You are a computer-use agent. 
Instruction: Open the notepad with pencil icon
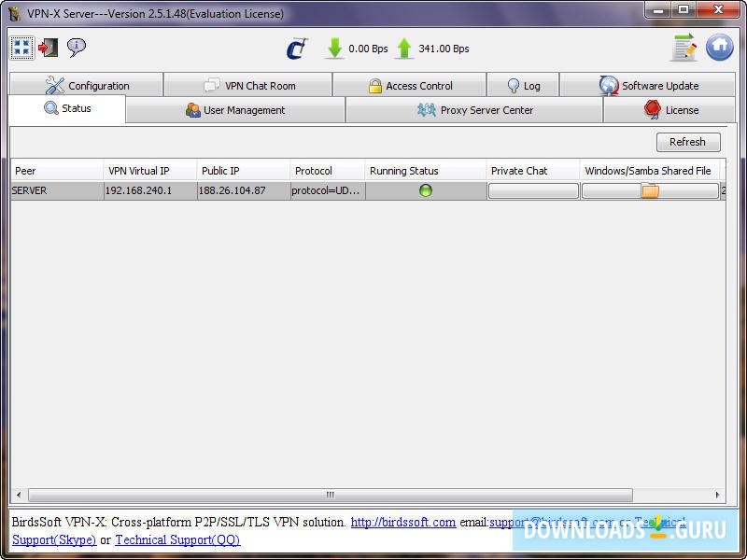coord(684,48)
